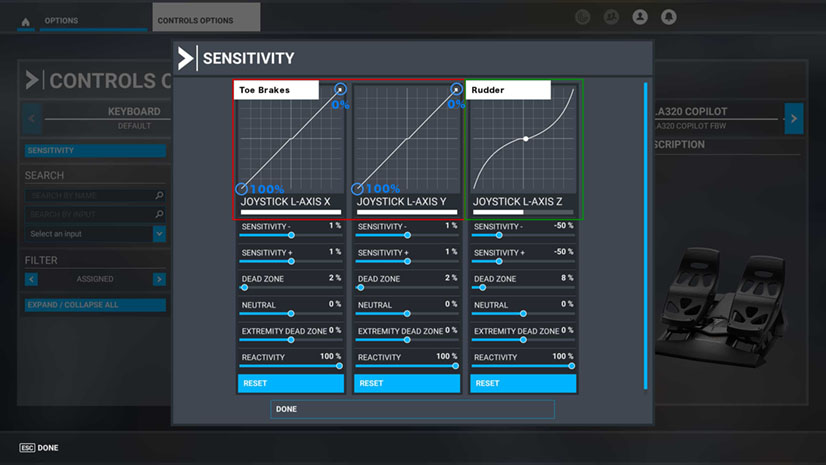Click the home icon in top bar
This screenshot has height=465, width=826.
pyautogui.click(x=25, y=21)
